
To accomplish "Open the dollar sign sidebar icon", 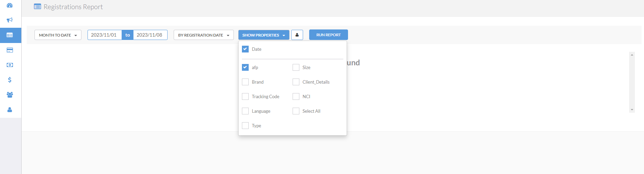I will coord(10,80).
